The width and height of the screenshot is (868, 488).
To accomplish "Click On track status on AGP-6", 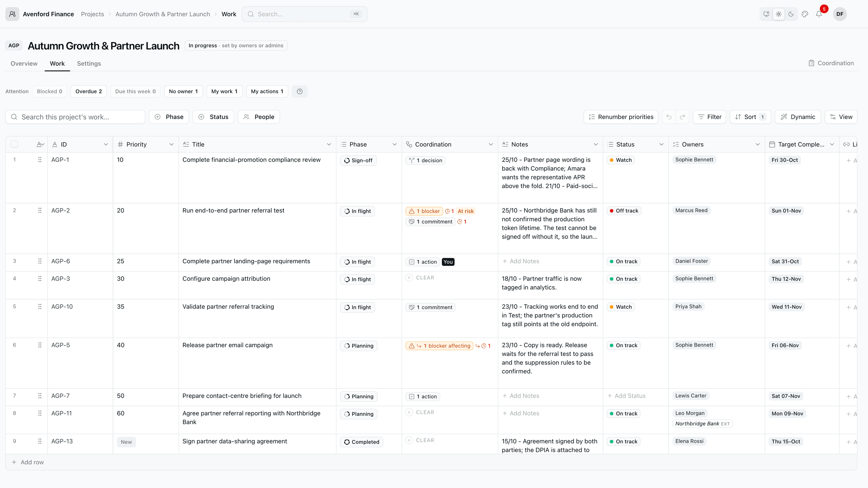I will 624,261.
